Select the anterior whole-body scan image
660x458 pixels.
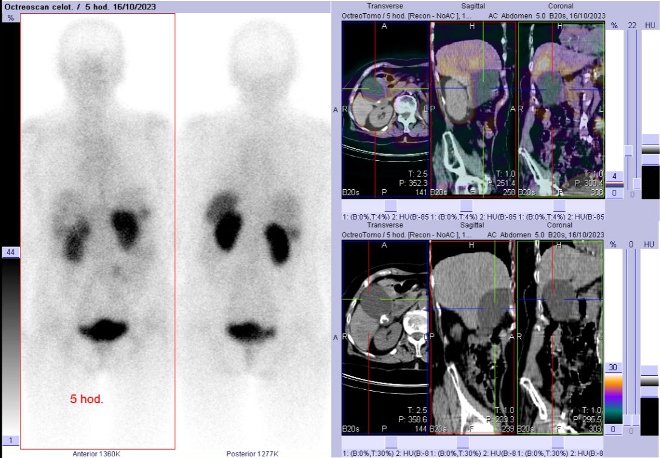(x=98, y=231)
